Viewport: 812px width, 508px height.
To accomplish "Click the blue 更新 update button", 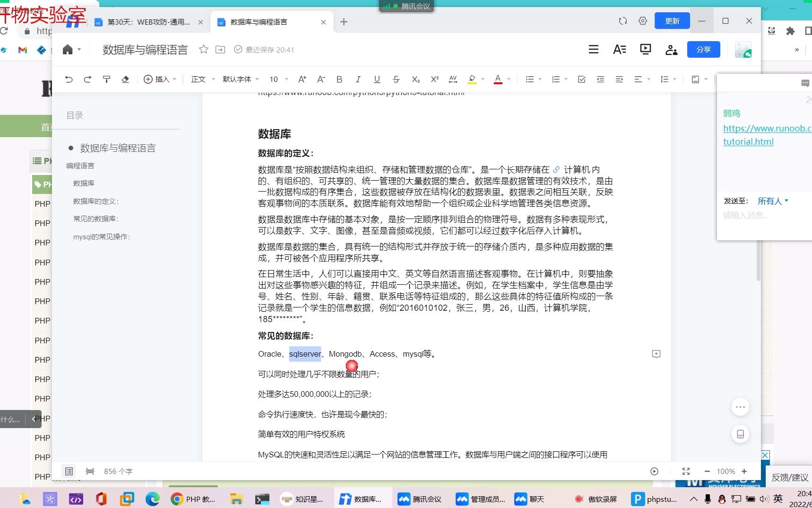I will click(x=672, y=21).
